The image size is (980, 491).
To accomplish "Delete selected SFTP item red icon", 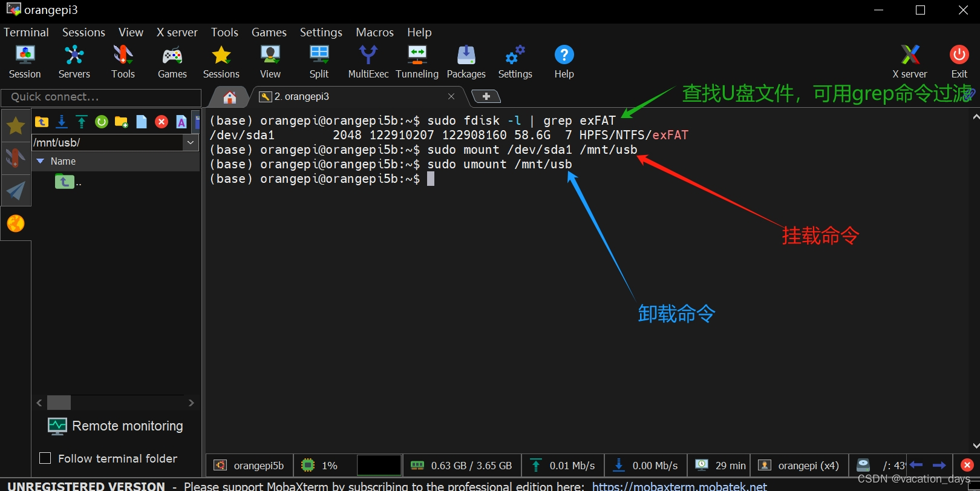I will pyautogui.click(x=162, y=122).
